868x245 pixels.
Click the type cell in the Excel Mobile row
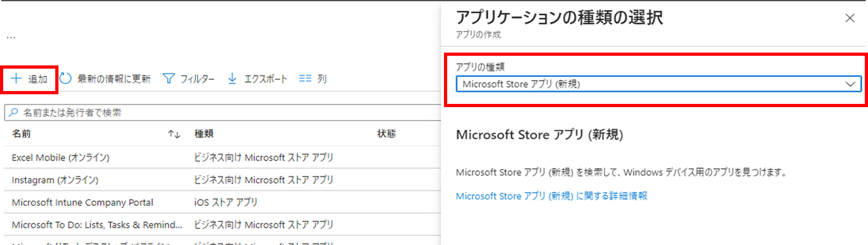(x=264, y=157)
